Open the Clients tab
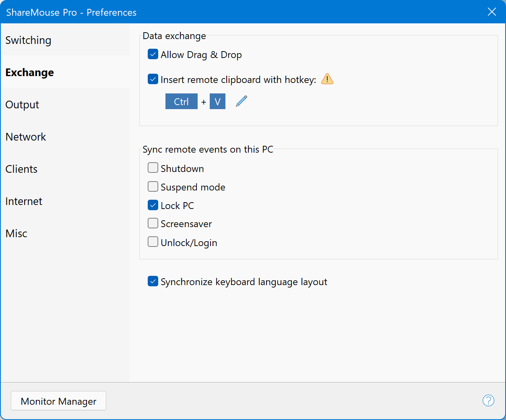The height and width of the screenshot is (420, 506). [x=65, y=169]
